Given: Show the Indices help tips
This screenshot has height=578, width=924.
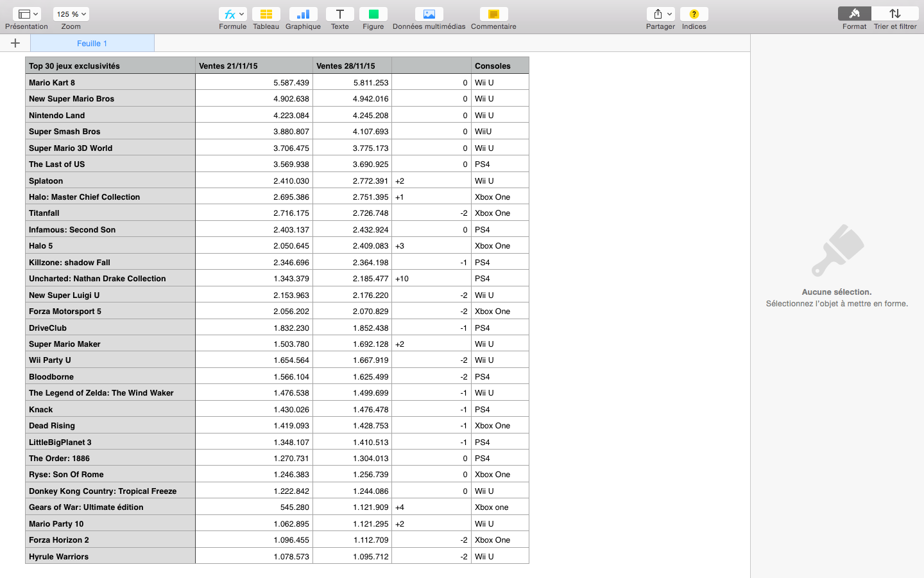Looking at the screenshot, I should click(694, 14).
